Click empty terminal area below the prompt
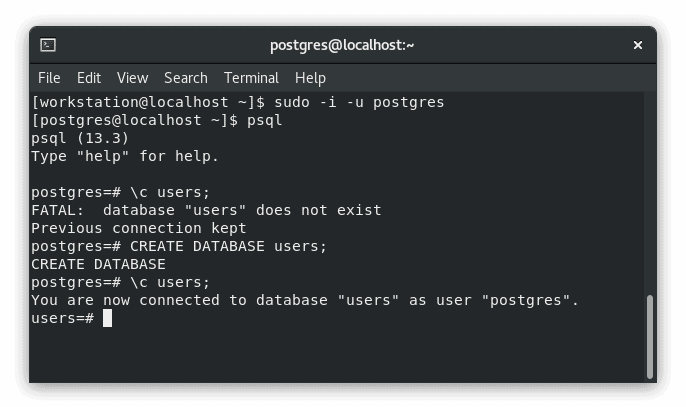 (x=337, y=354)
